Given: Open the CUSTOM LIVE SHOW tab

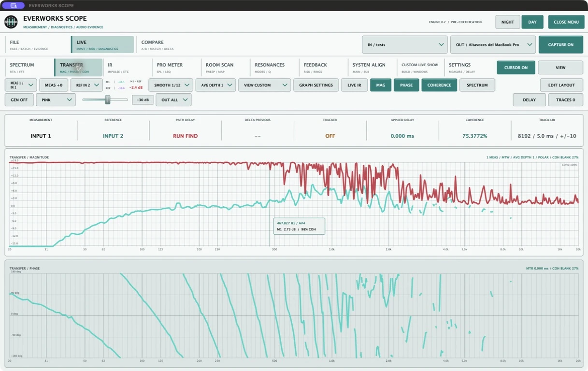Looking at the screenshot, I should pos(420,68).
